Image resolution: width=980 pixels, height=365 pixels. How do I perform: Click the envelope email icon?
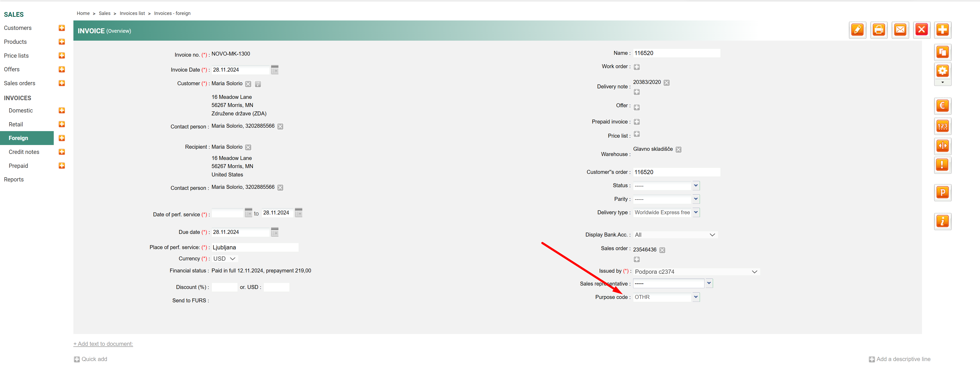(900, 30)
